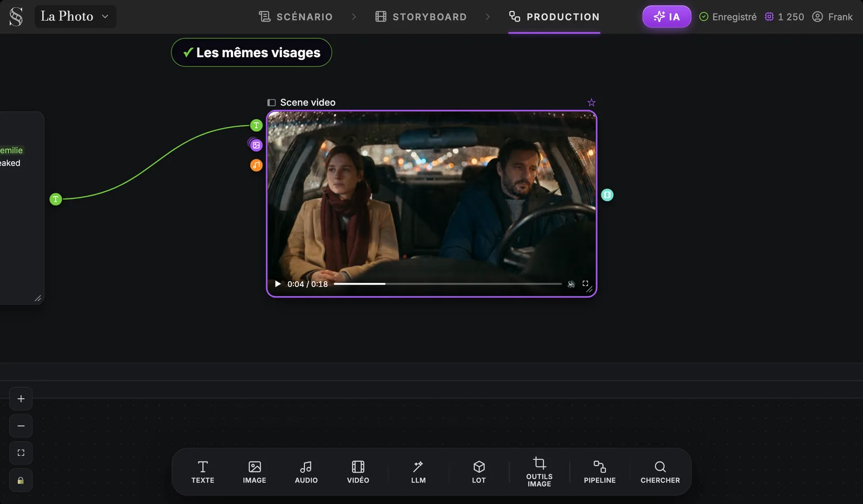This screenshot has width=863, height=504.
Task: Click the emilie tag in left node
Action: click(11, 150)
